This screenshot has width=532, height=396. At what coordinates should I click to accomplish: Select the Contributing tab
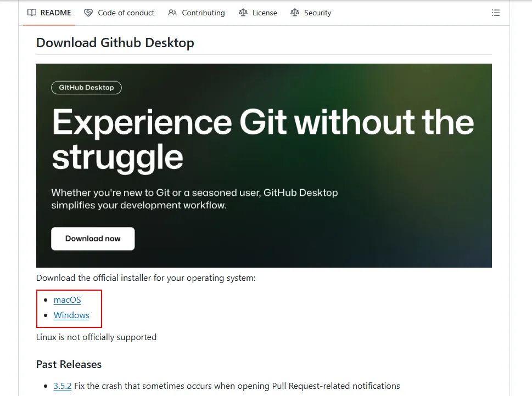point(203,13)
